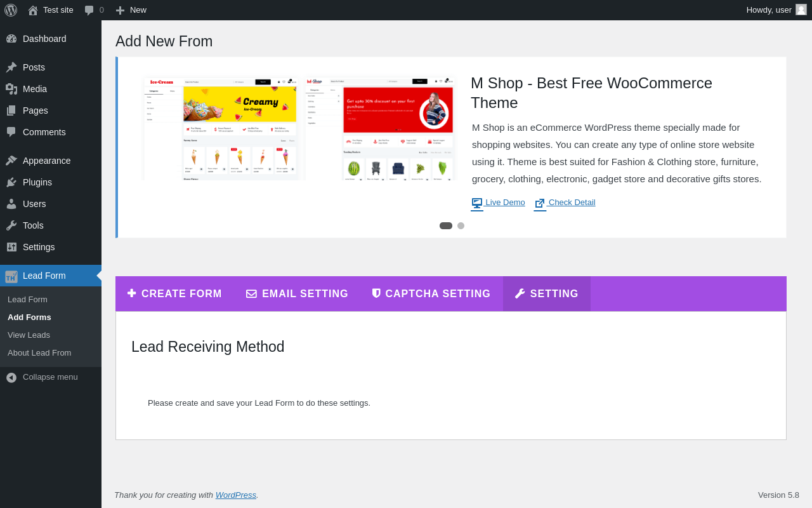Switch to the Create Form tab
The height and width of the screenshot is (508, 812).
[174, 294]
